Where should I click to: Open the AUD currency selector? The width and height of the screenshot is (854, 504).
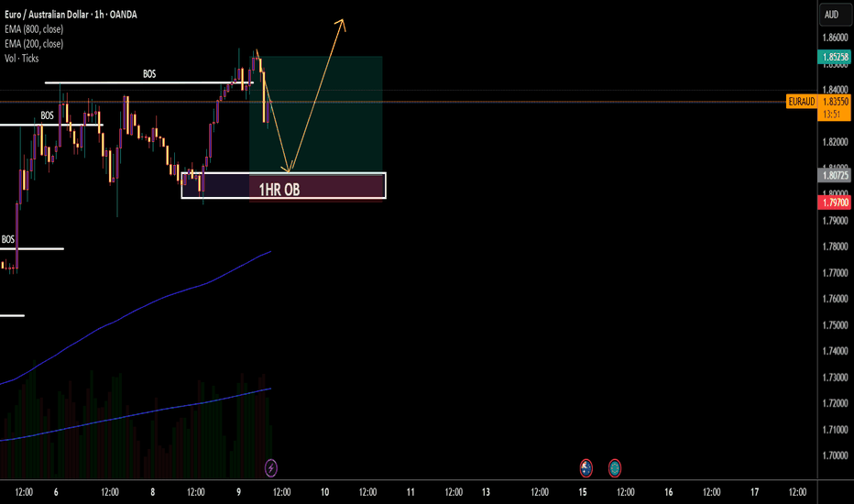coord(835,15)
